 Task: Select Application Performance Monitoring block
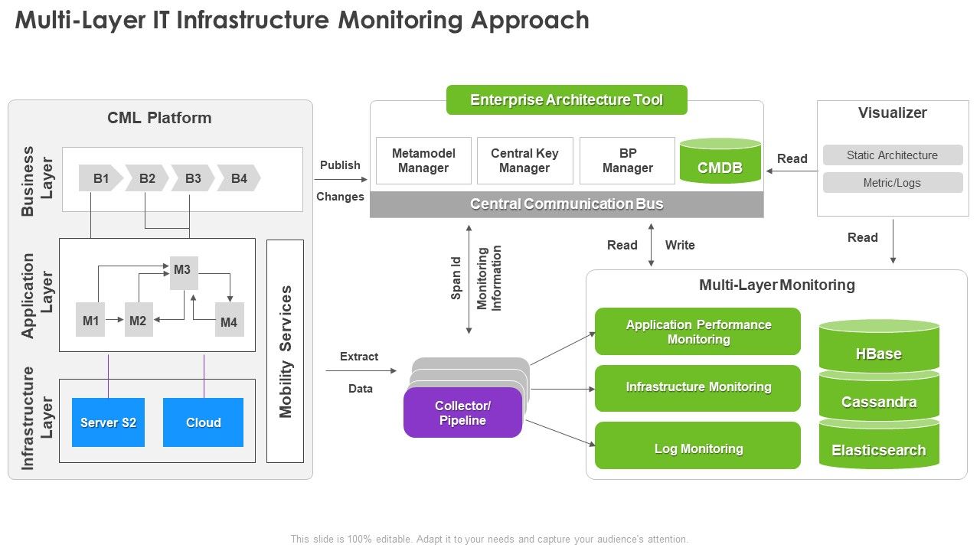697,331
